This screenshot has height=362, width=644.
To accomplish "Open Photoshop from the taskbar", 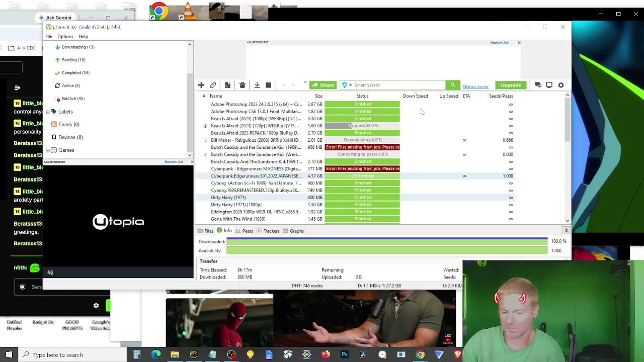I will click(x=345, y=355).
